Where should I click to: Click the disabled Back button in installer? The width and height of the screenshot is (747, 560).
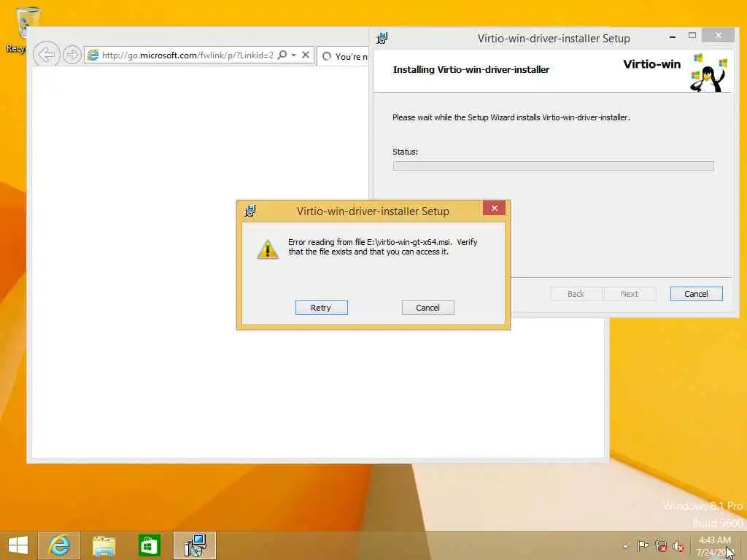(x=576, y=294)
